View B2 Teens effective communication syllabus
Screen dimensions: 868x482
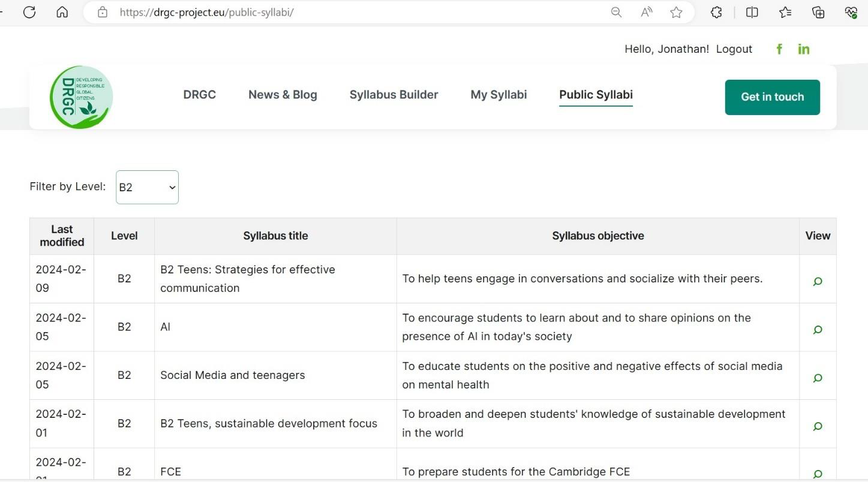pyautogui.click(x=818, y=281)
